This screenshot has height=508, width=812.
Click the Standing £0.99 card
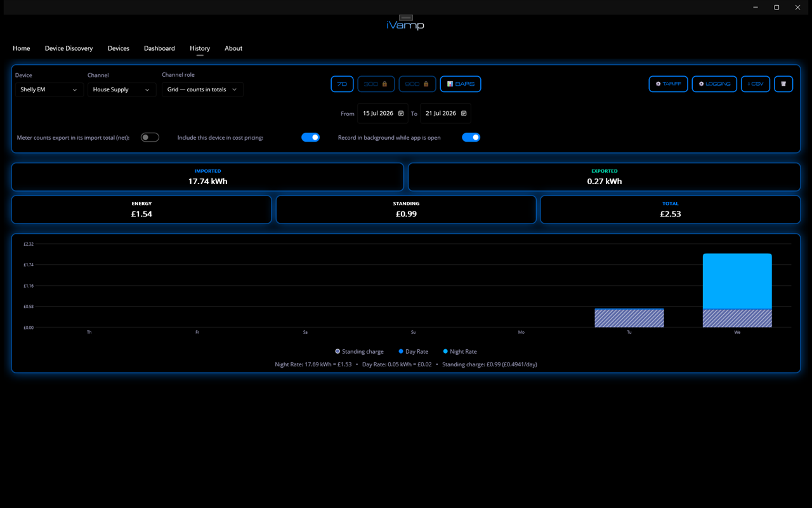click(x=406, y=210)
